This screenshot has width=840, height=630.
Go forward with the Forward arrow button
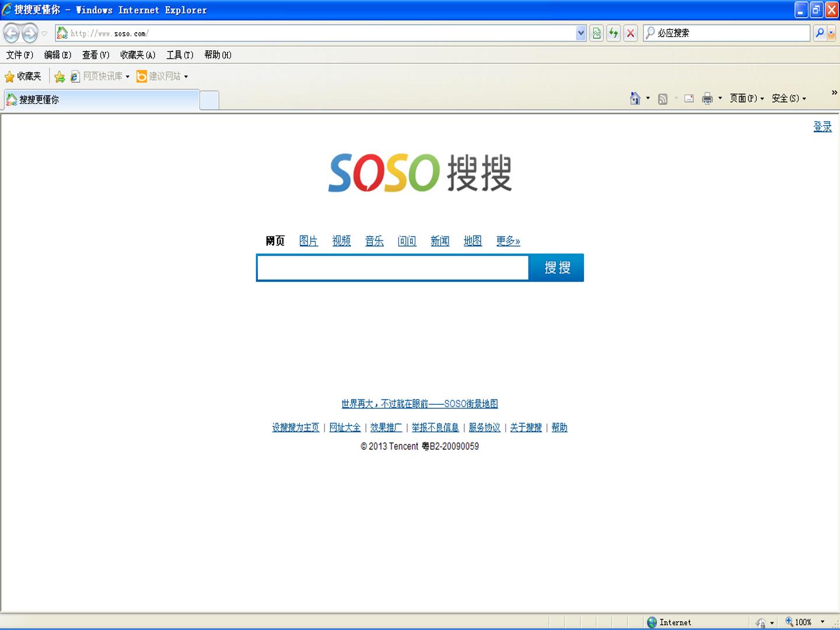click(30, 33)
